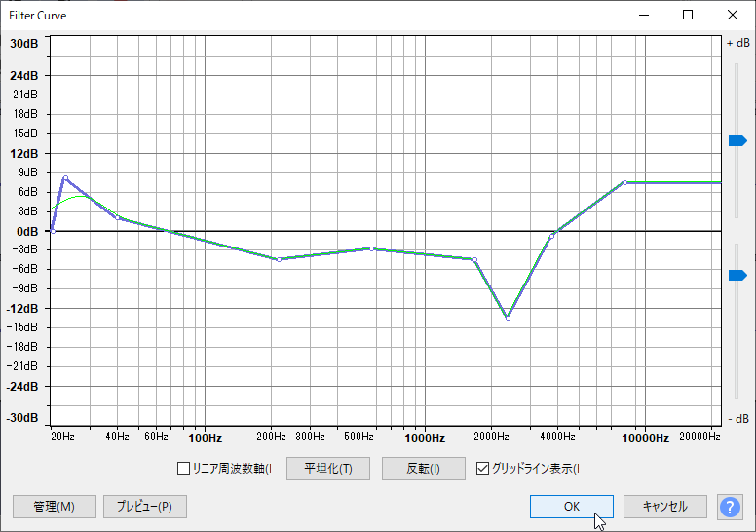The image size is (756, 532).
Task: Click the 100Hz frequency axis label
Action: click(x=205, y=437)
